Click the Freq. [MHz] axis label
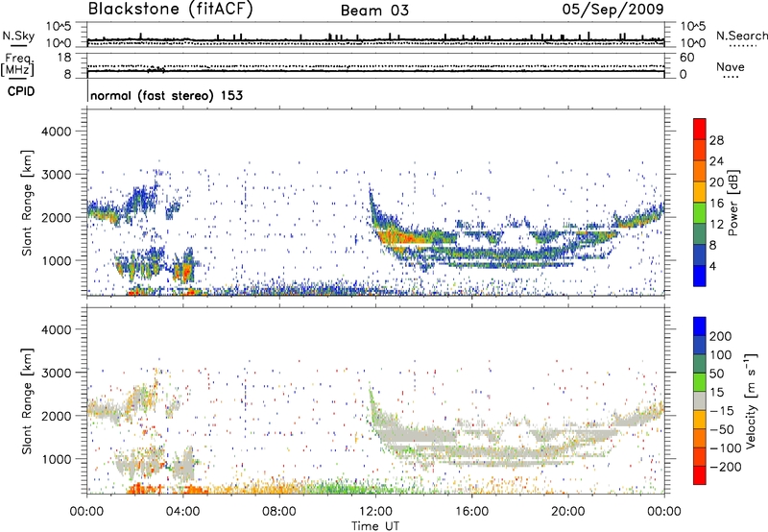The height and width of the screenshot is (532, 768). point(17,64)
